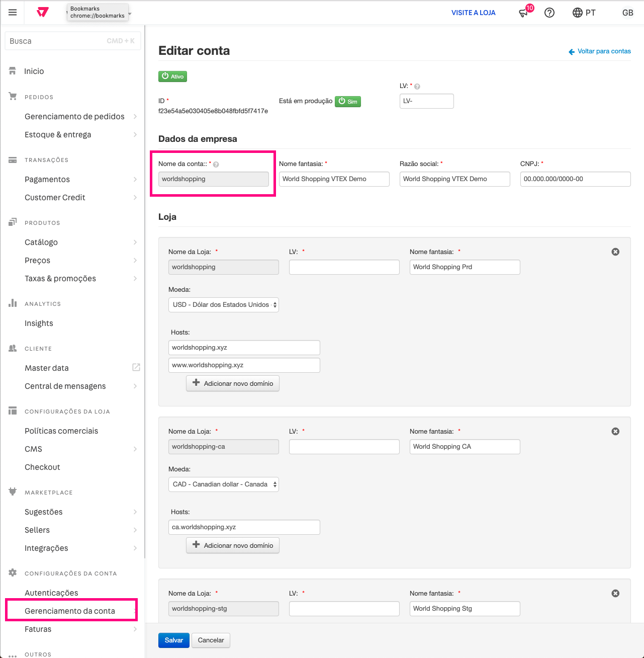Screen dimensions: 644x658
Task: Click the help icon beside Nome da conta
Action: coord(216,164)
